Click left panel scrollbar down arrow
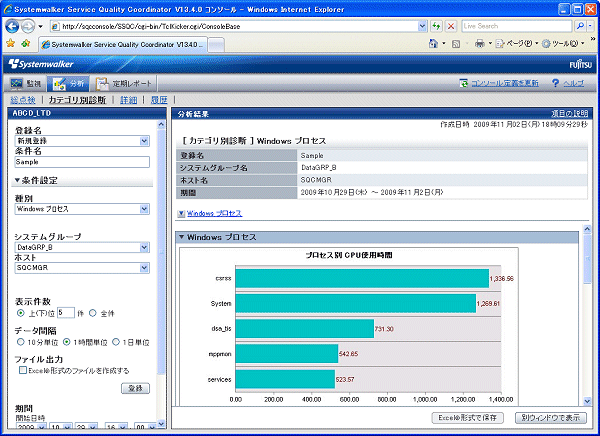This screenshot has height=436, width=600. [161, 423]
